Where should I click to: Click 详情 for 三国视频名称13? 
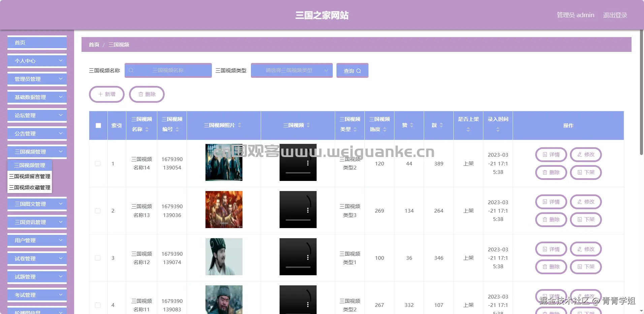551,202
